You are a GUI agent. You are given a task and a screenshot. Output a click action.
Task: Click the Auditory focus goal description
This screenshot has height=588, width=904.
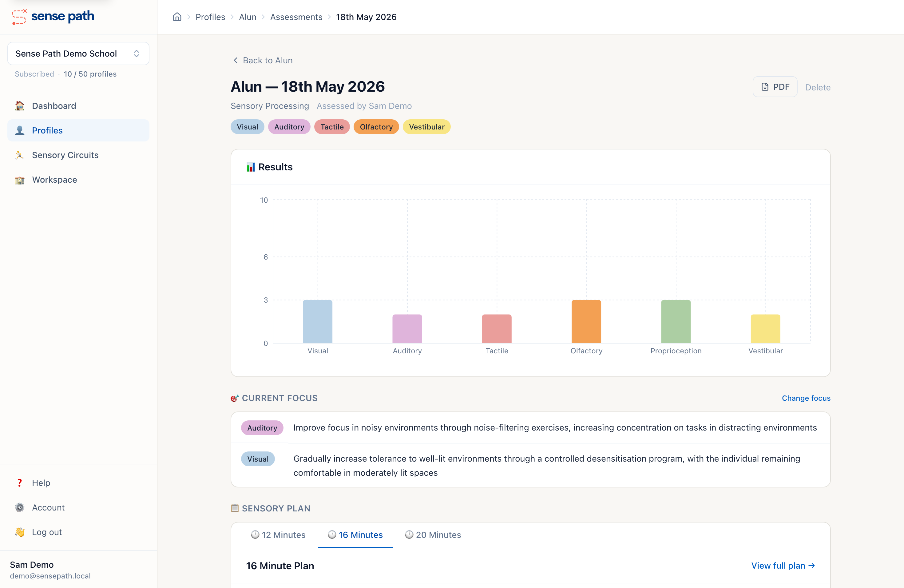click(555, 428)
